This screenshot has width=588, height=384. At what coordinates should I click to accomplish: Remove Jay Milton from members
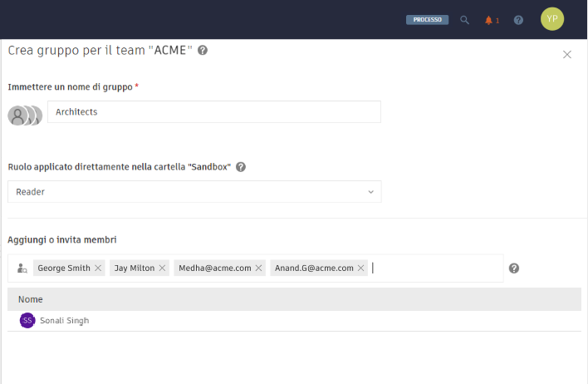pyautogui.click(x=162, y=268)
